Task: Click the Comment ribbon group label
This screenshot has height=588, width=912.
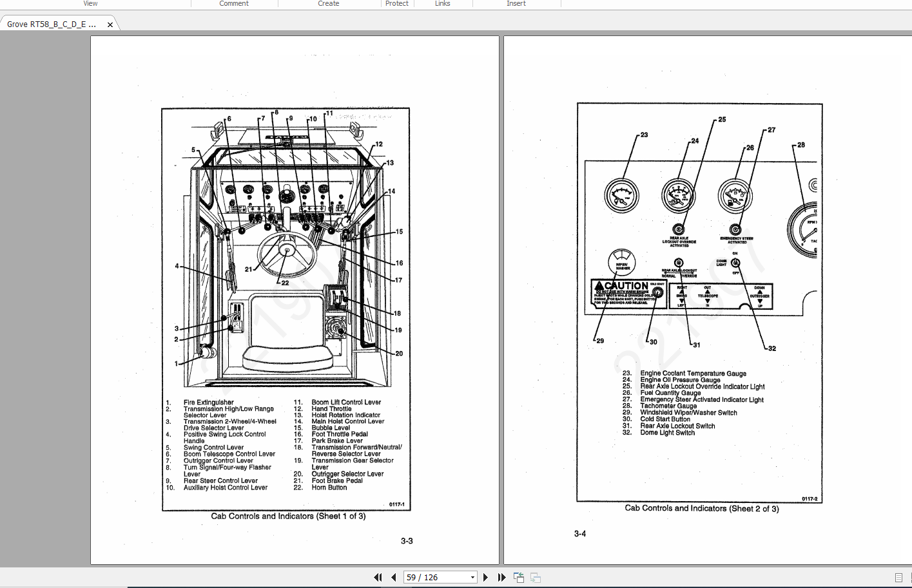Action: tap(234, 4)
